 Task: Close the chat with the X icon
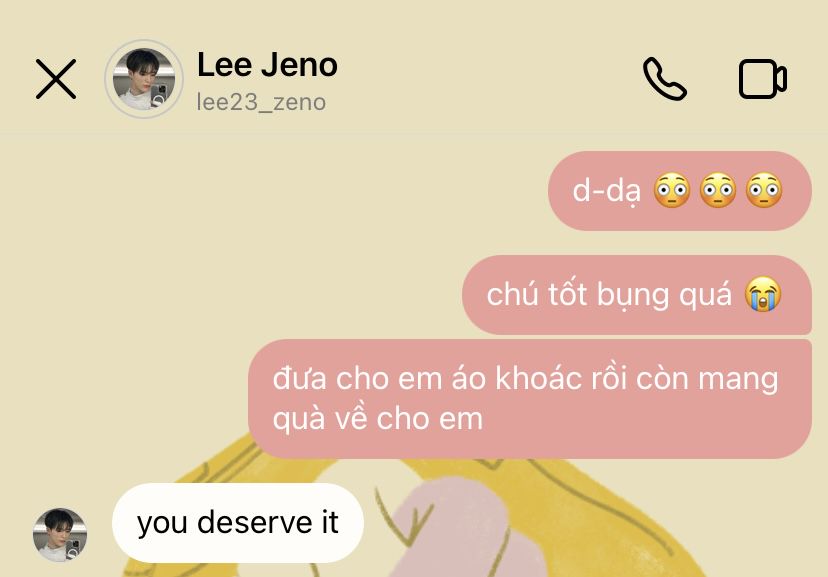coord(56,79)
